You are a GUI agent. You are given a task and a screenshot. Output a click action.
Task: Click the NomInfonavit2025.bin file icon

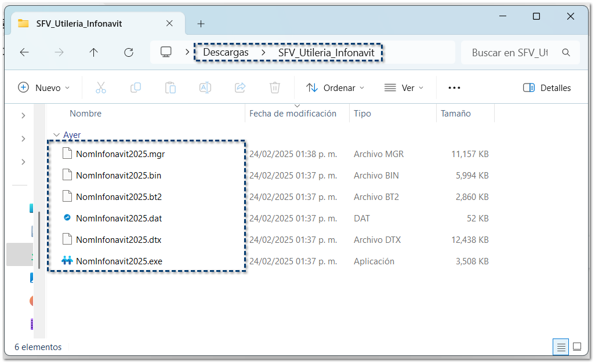point(67,175)
